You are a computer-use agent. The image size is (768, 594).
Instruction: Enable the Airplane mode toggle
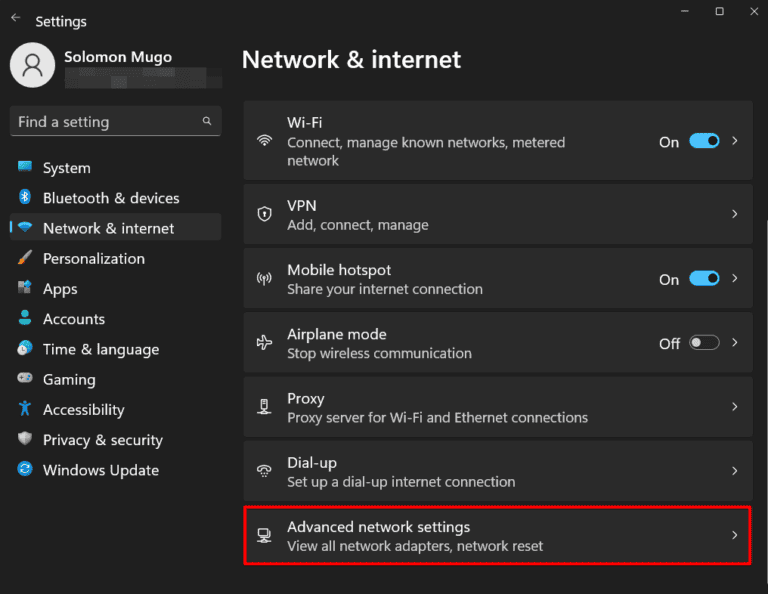click(x=704, y=343)
